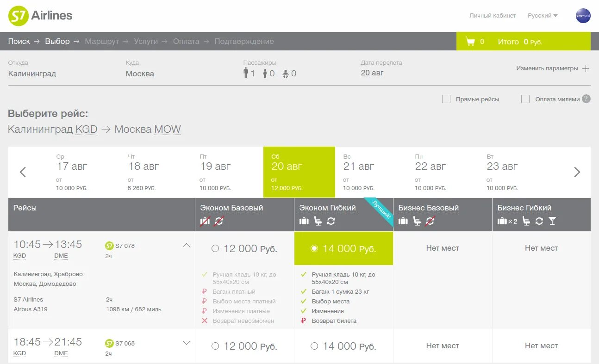Go to the Поиск step
599x364 pixels.
19,42
